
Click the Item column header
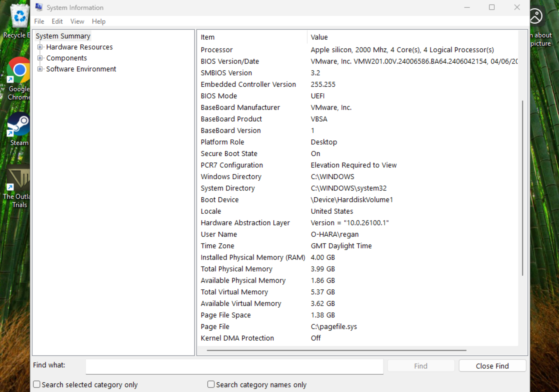coord(252,37)
